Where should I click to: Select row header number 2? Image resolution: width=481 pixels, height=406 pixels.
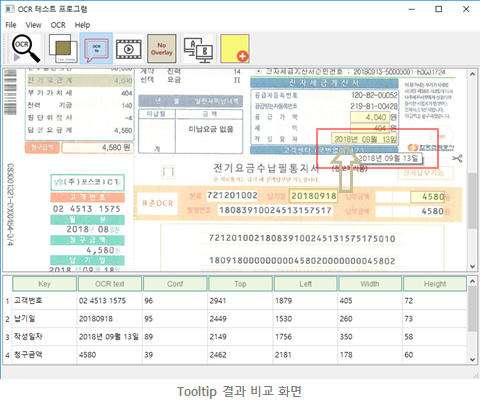tap(7, 319)
